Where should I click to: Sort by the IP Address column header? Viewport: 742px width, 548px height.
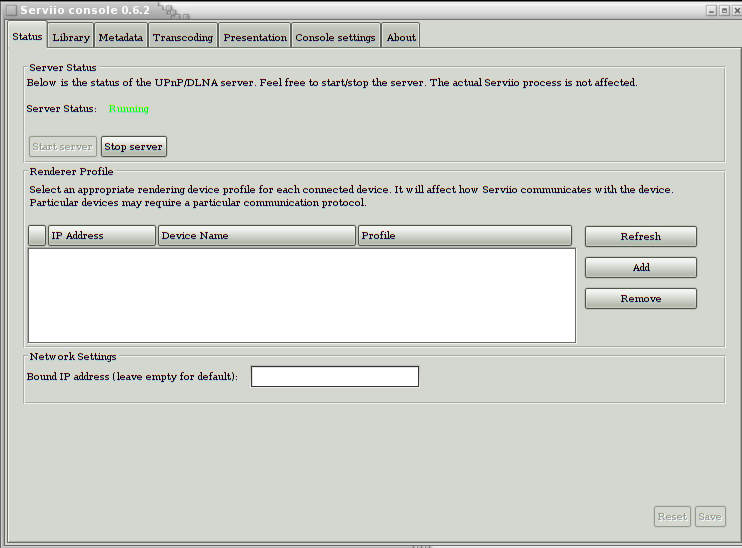[102, 236]
